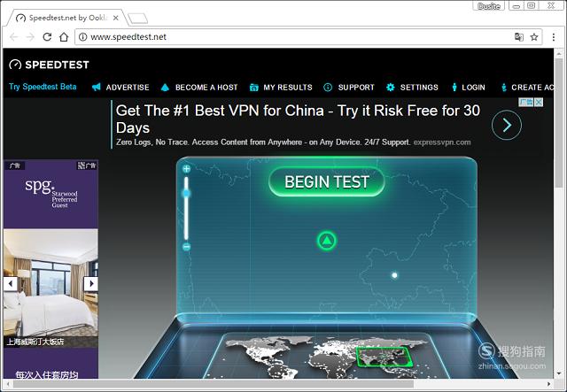Viewport: 567px width, 392px height.
Task: Click the browser Forward arrow
Action: (x=30, y=37)
